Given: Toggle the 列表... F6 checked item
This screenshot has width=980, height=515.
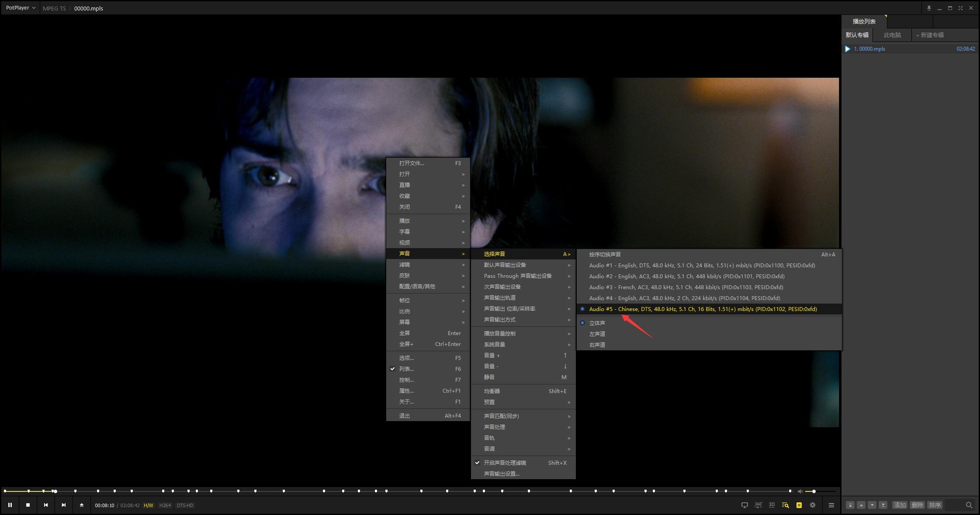Looking at the screenshot, I should (x=428, y=369).
